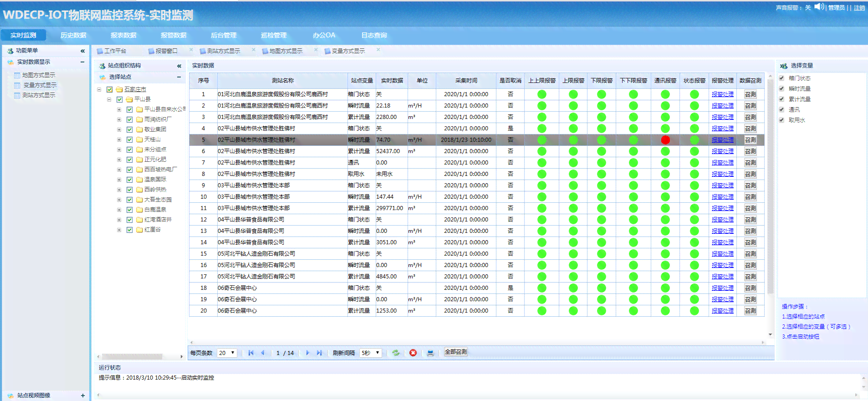Click the 石家庄市 folder icon
This screenshot has height=401, width=868.
[x=119, y=89]
